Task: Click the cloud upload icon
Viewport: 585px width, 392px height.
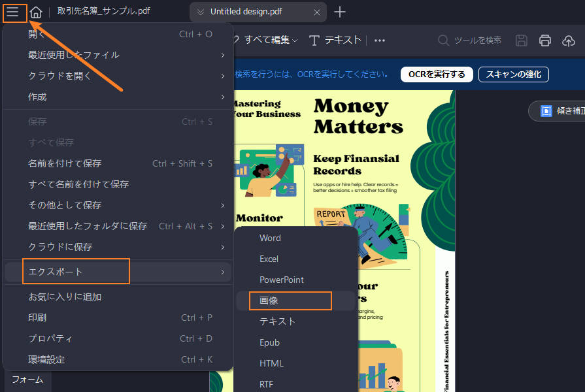Action: click(x=569, y=40)
